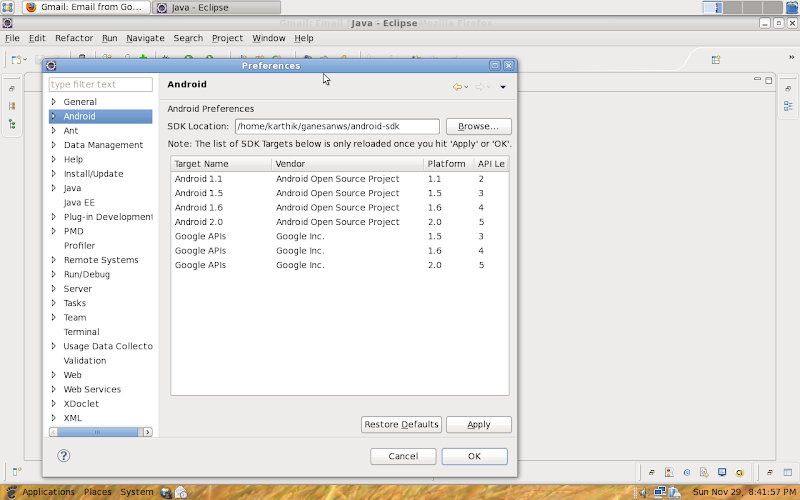The width and height of the screenshot is (800, 500).
Task: Click the type filter text field
Action: (101, 84)
